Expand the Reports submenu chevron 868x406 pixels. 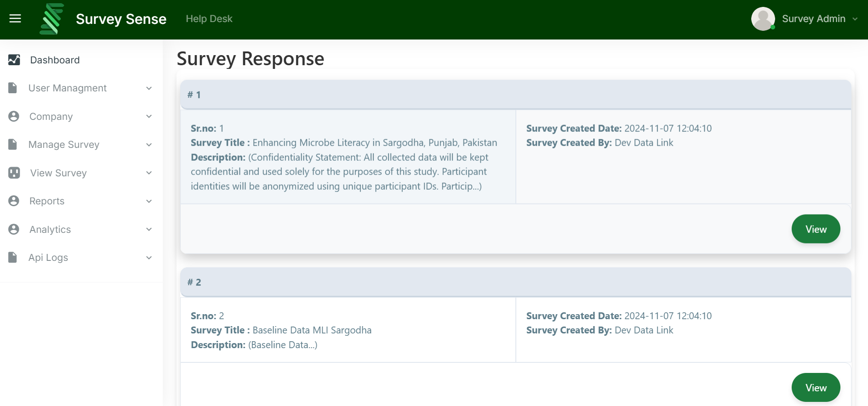(149, 201)
